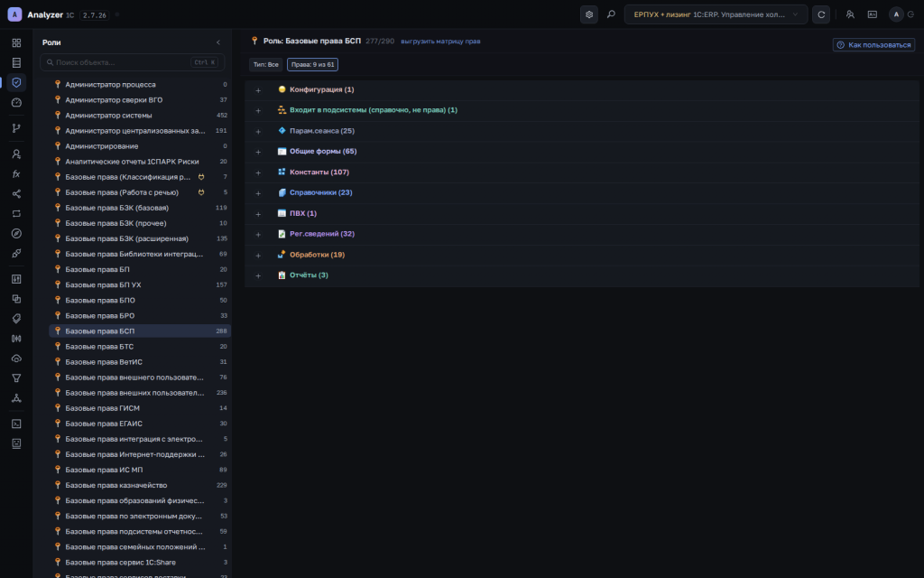Expand the Конфигурация (1) group
The image size is (924, 578).
point(258,90)
